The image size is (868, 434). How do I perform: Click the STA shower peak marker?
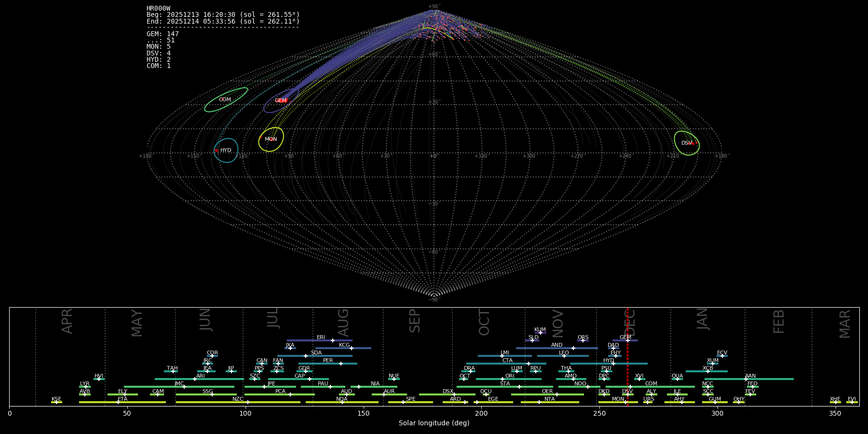(x=519, y=387)
